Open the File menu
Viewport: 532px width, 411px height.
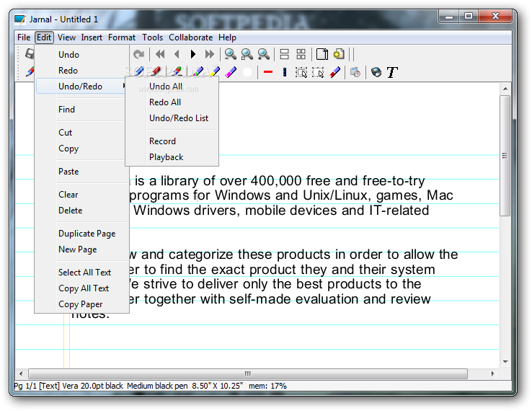tap(24, 37)
